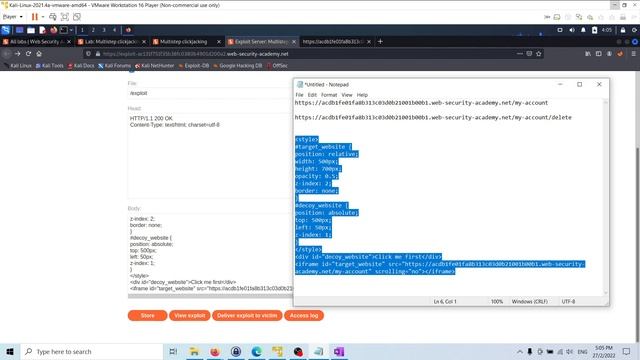Open a new Firefox tab with plus button
The image size is (640, 360).
coord(380,41)
